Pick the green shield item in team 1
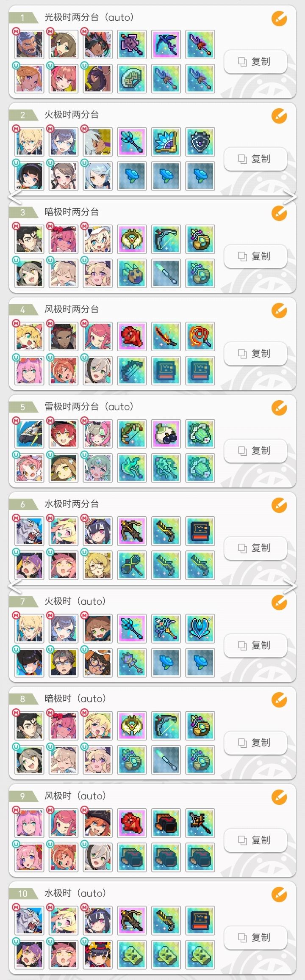This screenshot has width=305, height=980. 132,78
